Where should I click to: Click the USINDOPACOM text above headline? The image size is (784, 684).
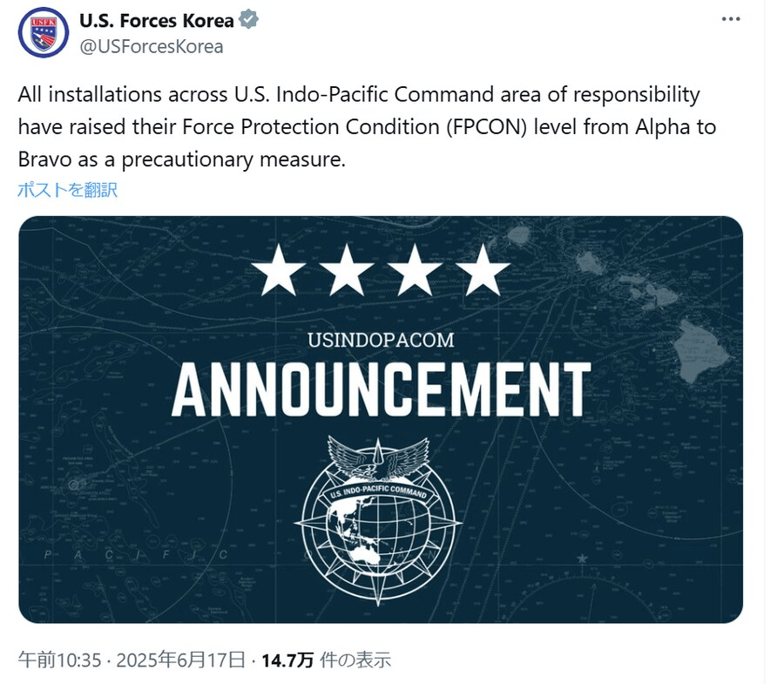(381, 339)
